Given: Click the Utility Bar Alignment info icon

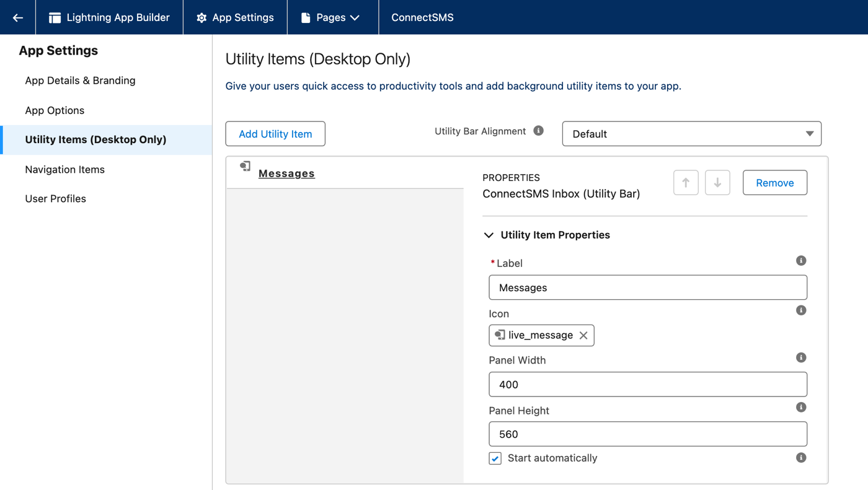Looking at the screenshot, I should 538,131.
